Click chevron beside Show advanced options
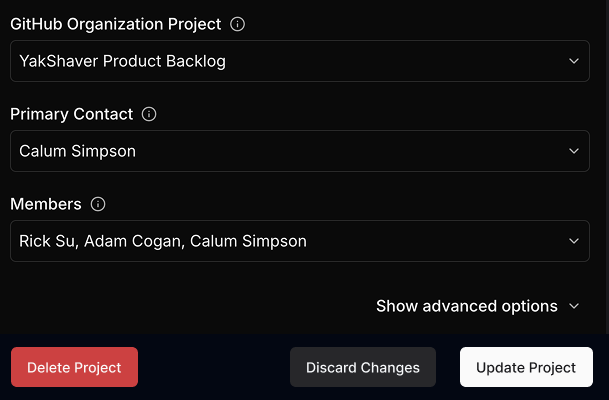Screen dimensions: 609x400 [x=574, y=306]
